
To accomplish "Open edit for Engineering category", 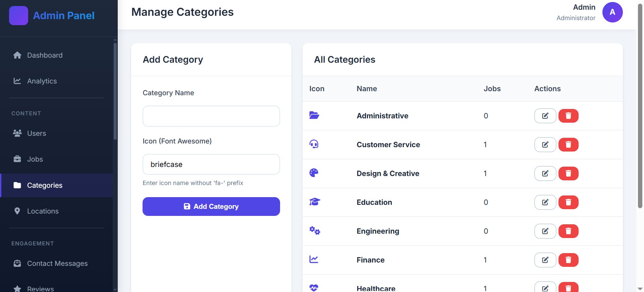I will [545, 231].
